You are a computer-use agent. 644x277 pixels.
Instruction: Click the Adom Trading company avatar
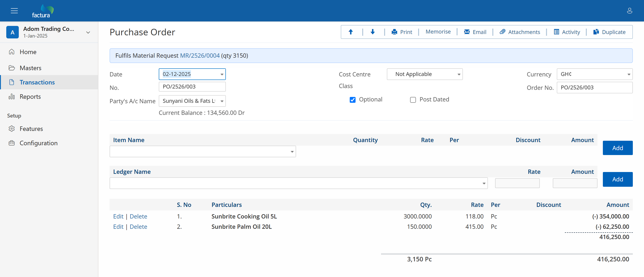point(13,32)
